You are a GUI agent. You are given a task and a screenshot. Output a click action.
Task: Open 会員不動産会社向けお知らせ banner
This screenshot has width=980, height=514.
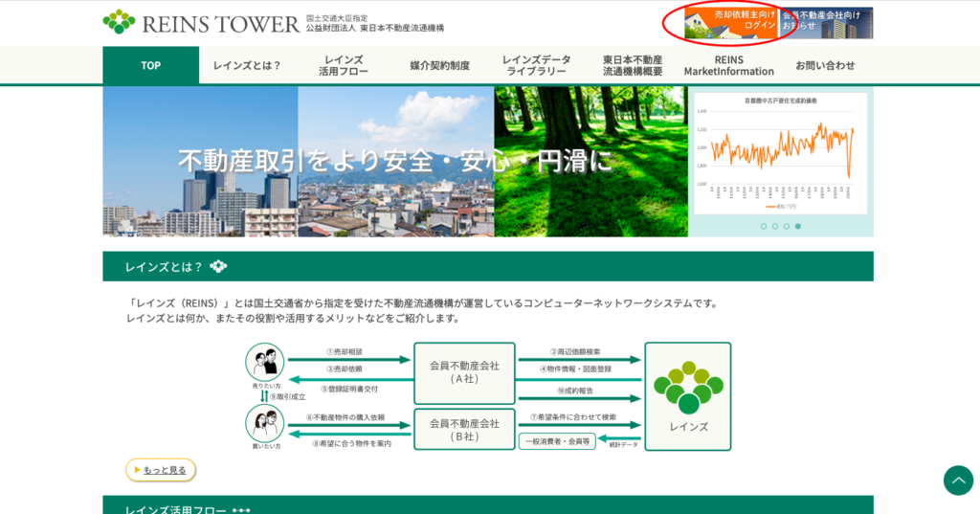click(x=827, y=22)
